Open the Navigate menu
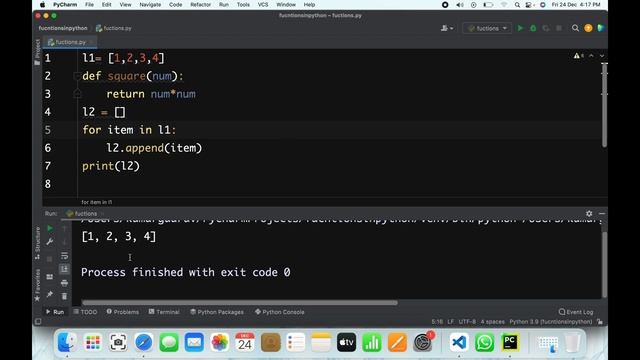The width and height of the screenshot is (640, 360). point(150,4)
